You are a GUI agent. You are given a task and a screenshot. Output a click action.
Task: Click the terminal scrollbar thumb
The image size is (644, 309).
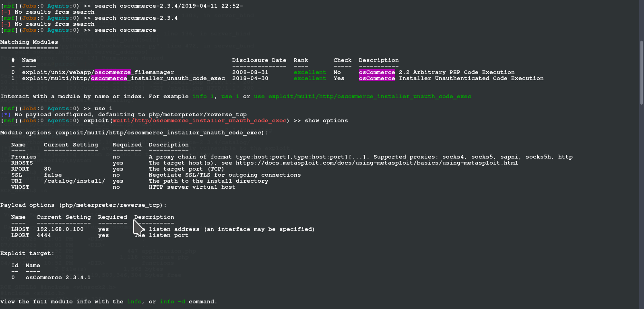642,72
